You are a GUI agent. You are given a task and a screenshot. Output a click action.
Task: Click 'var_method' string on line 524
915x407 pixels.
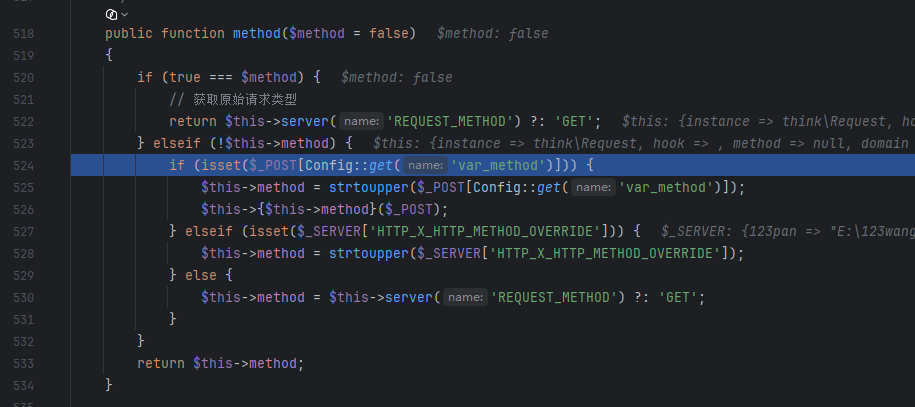498,166
